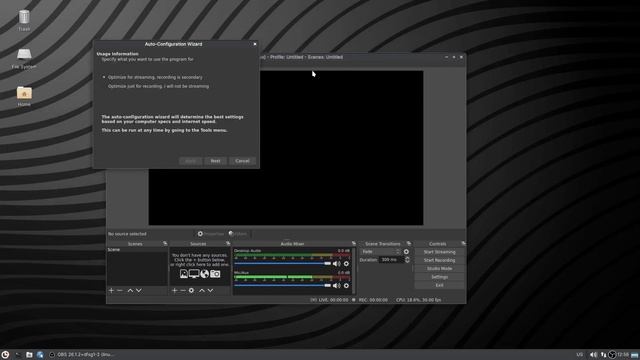Screen dimensions: 640x360
Task: Move scene down in the Scenes list
Action: (139, 290)
